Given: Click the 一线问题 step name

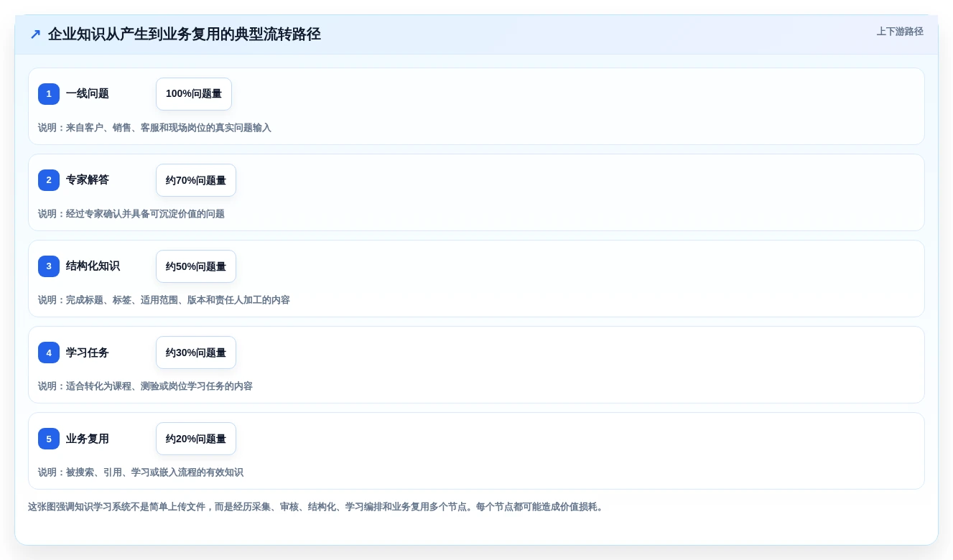Looking at the screenshot, I should 88,94.
